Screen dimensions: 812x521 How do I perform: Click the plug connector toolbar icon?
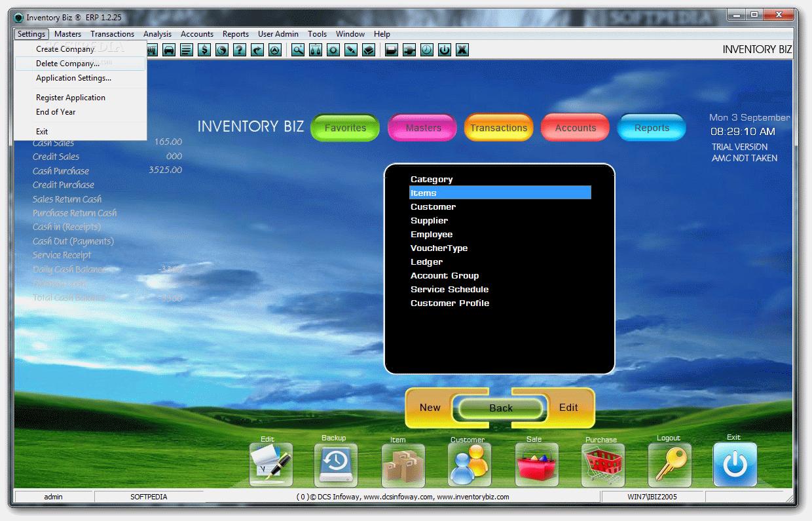(409, 50)
